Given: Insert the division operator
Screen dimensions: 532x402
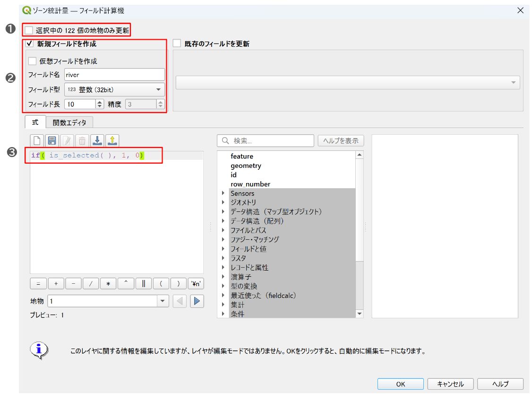Looking at the screenshot, I should 91,283.
